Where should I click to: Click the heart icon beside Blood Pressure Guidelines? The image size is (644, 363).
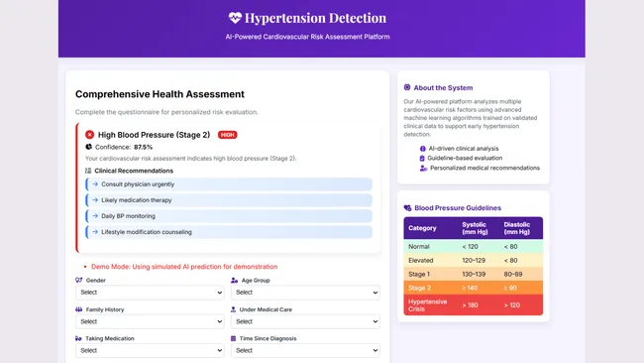pos(407,208)
